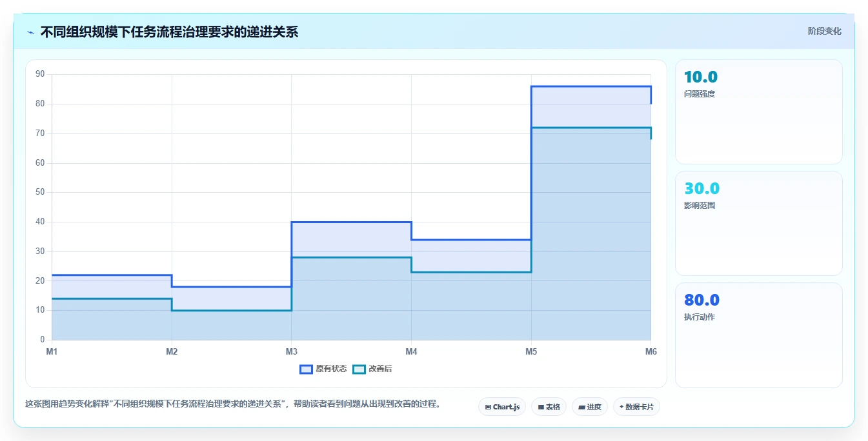Screen dimensions: 868x441
Task: Click the 改善后 legend label
Action: click(x=380, y=369)
